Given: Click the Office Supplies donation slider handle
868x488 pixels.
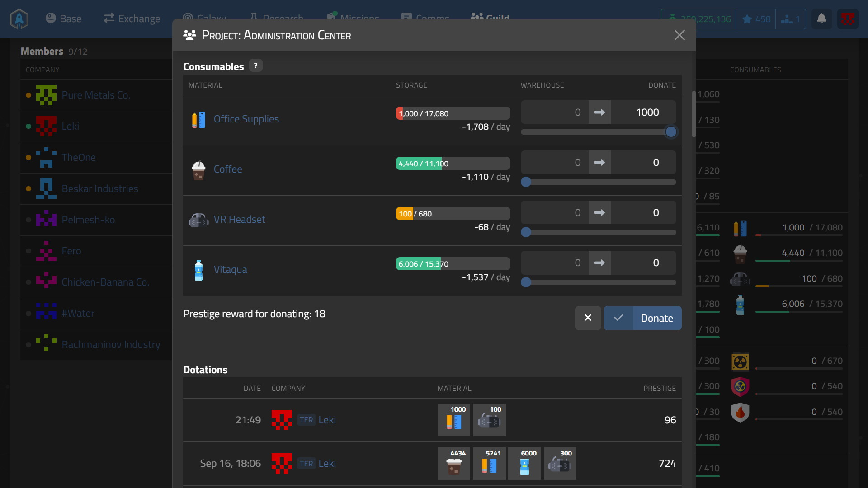Looking at the screenshot, I should pyautogui.click(x=671, y=132).
